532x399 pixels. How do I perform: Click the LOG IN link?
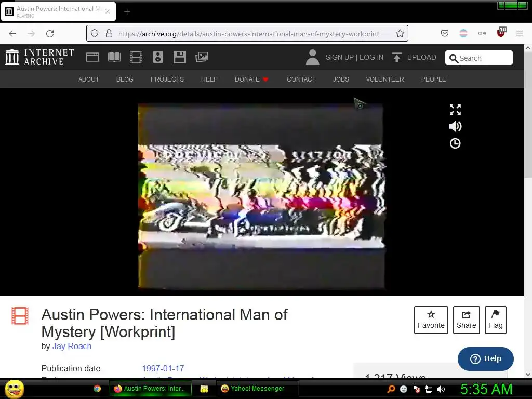(x=371, y=57)
